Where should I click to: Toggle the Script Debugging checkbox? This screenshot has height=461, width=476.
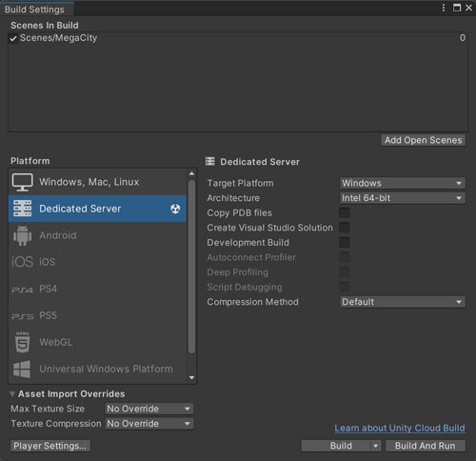345,287
